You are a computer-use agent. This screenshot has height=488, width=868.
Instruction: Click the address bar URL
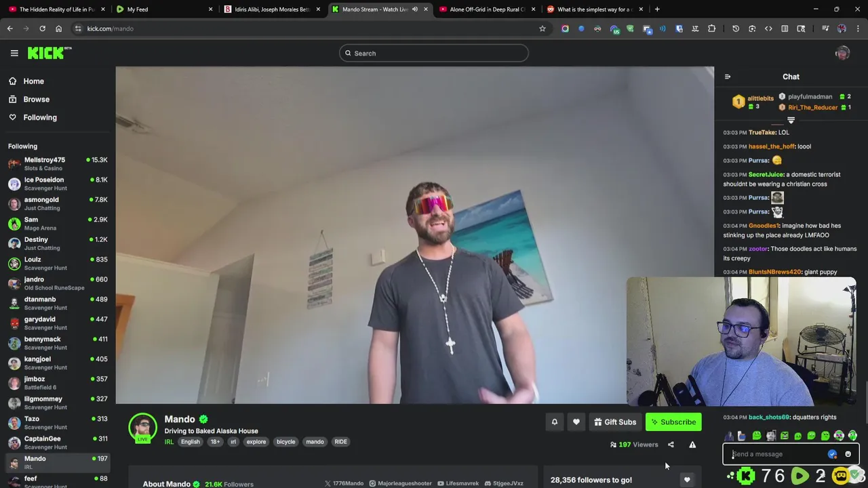click(x=110, y=28)
